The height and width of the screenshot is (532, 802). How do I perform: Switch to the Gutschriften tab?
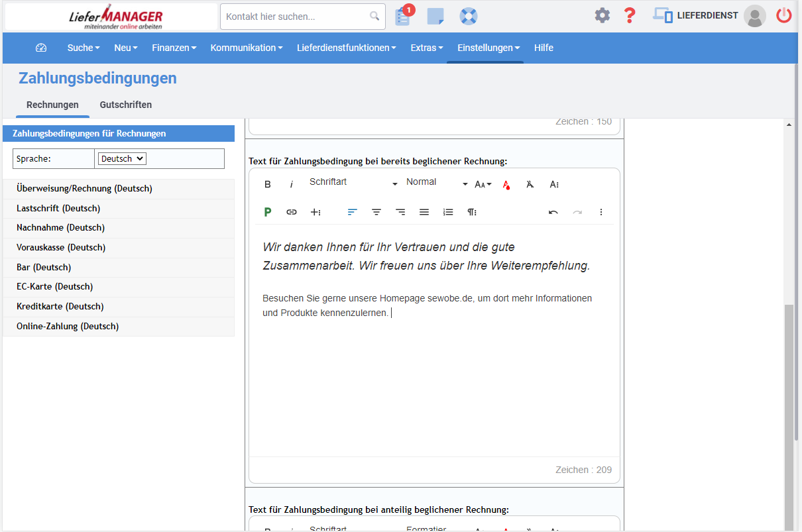pos(126,105)
